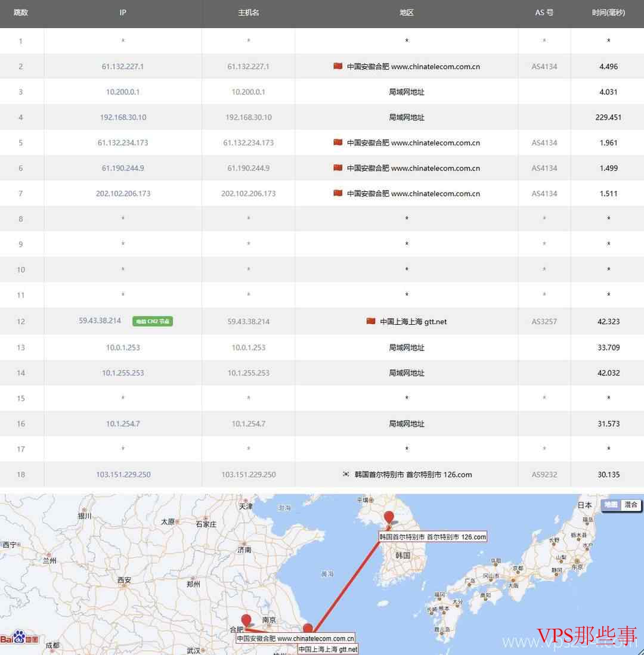Image resolution: width=644 pixels, height=655 pixels.
Task: Click the Hefei chinatelecom map label
Action: 295,638
